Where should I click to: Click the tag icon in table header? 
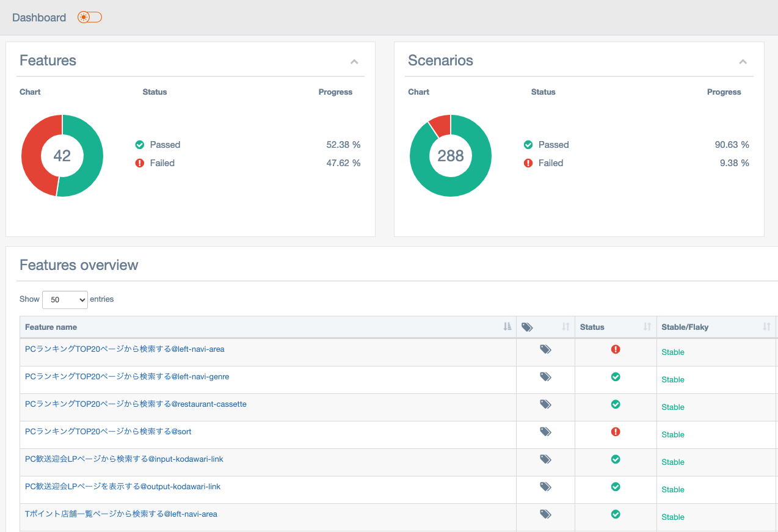pos(527,327)
